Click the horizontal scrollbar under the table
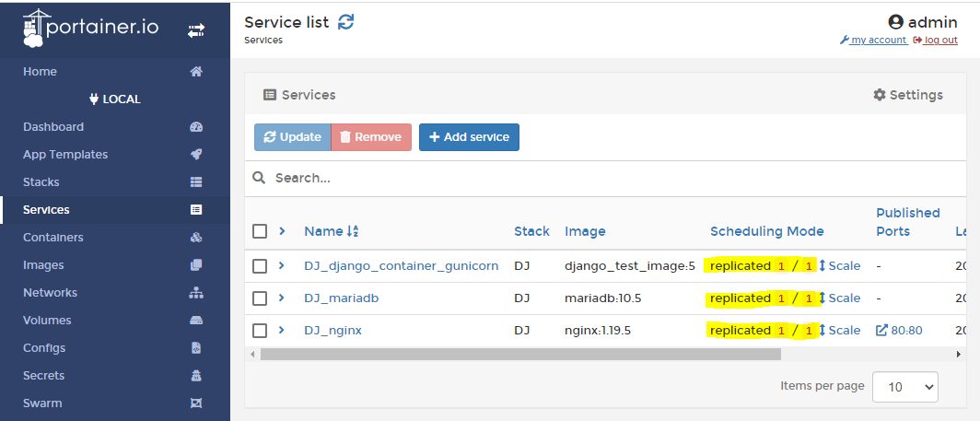Viewport: 980px width, 421px height. (520, 354)
